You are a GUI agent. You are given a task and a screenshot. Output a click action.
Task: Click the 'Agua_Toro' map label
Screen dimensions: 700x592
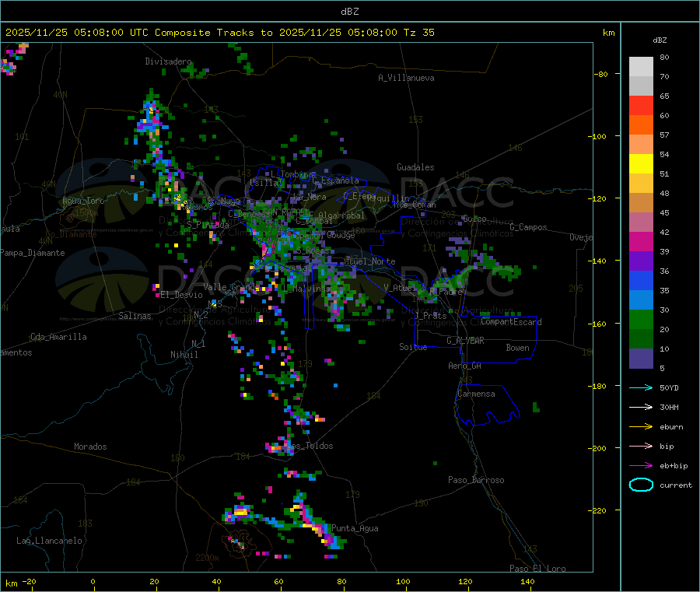(83, 201)
